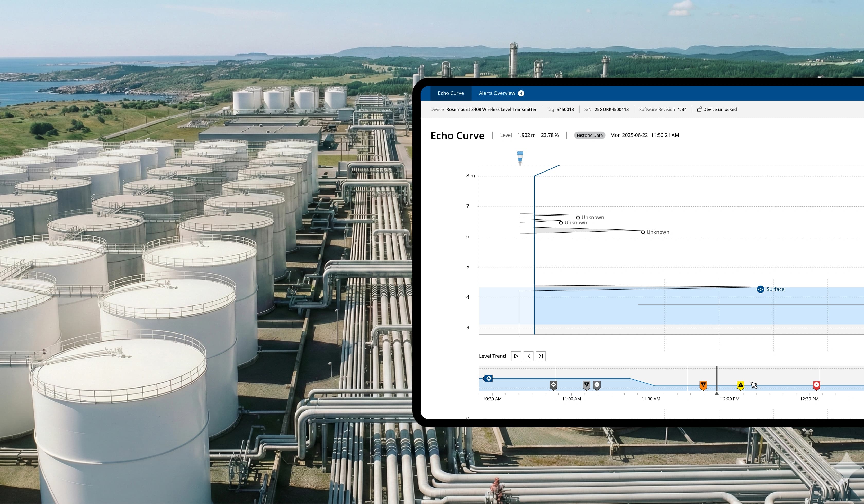Click the alerts count badge showing 4
The height and width of the screenshot is (504, 864).
click(521, 93)
